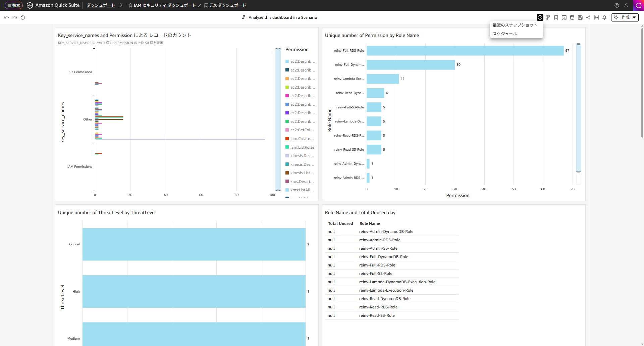Image resolution: width=644 pixels, height=346 pixels.
Task: Open the dataset database icon
Action: tap(572, 17)
